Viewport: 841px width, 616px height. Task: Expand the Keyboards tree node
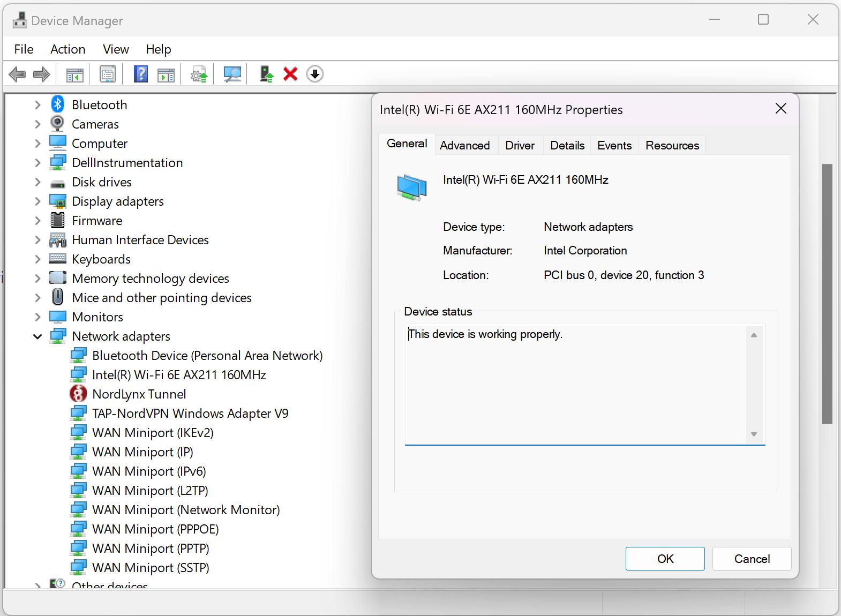[x=37, y=259]
